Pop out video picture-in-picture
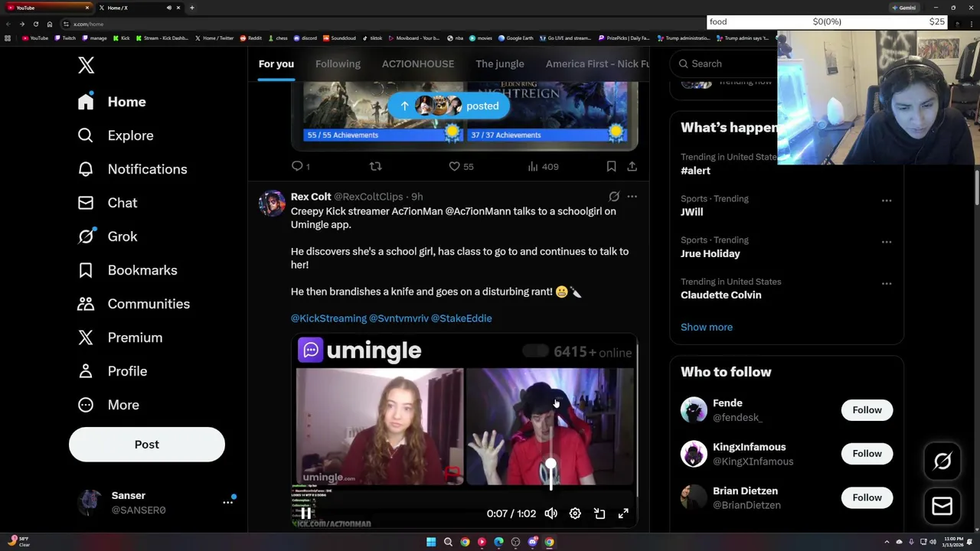 (x=599, y=514)
